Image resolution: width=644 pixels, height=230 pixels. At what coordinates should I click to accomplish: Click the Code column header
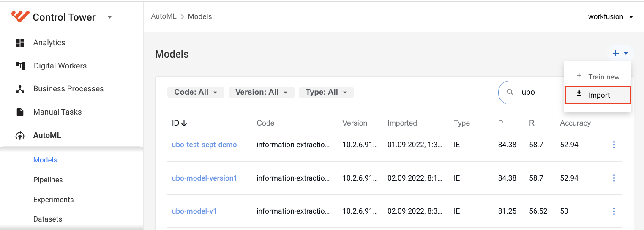pyautogui.click(x=265, y=123)
